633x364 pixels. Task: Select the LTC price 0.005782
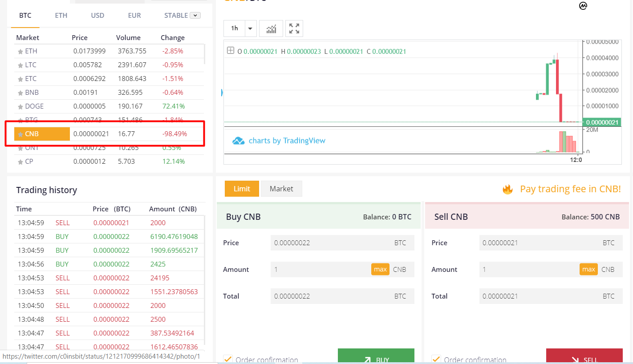88,65
